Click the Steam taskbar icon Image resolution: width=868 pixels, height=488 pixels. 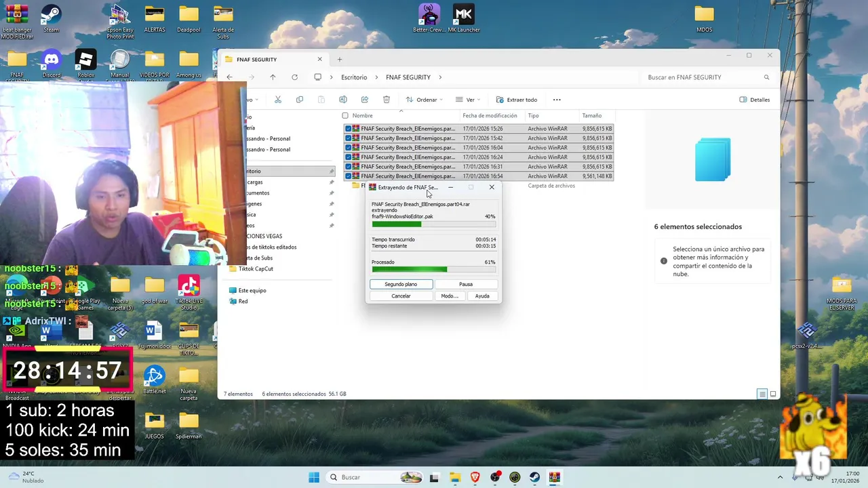pyautogui.click(x=534, y=477)
